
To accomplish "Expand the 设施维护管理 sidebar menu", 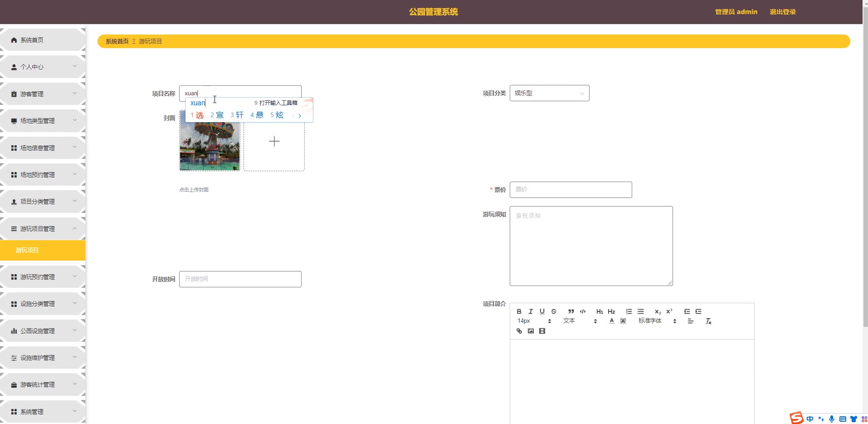I will 43,358.
